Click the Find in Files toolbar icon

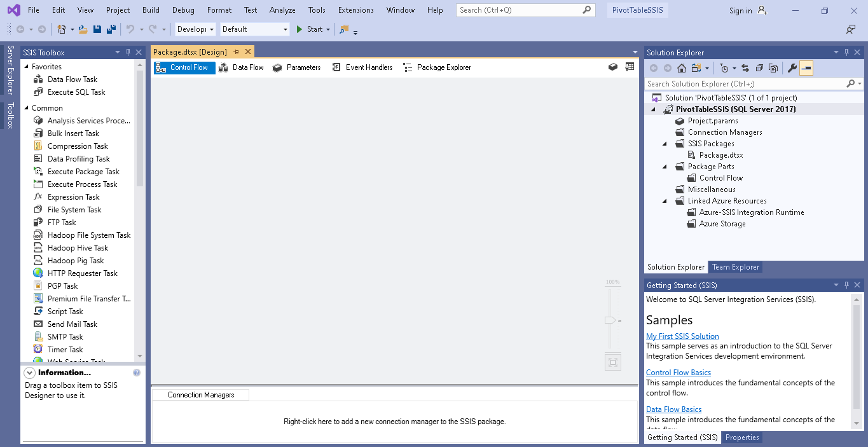pyautogui.click(x=344, y=29)
